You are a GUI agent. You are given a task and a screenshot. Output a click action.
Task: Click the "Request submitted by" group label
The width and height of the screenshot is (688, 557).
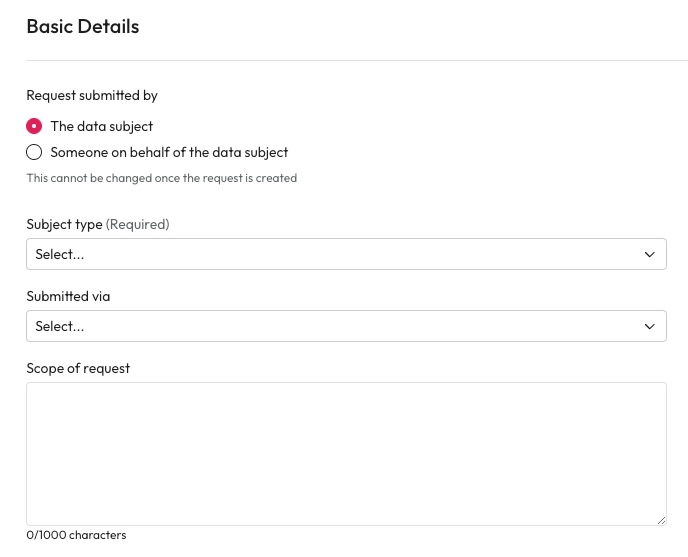click(x=92, y=95)
